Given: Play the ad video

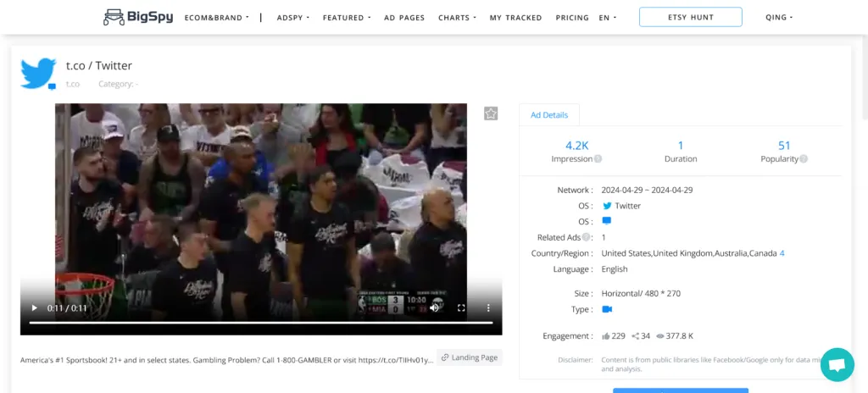Looking at the screenshot, I should pyautogui.click(x=34, y=308).
